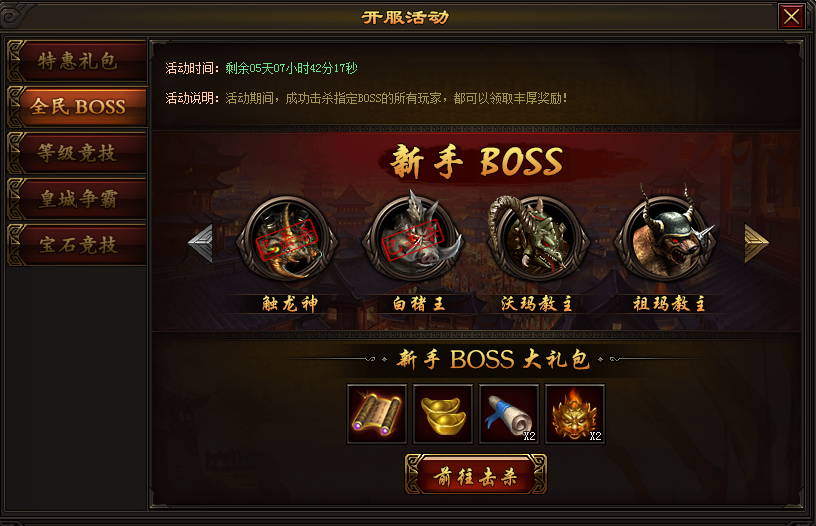Click the 前往击杀 button
This screenshot has height=526, width=816.
point(476,474)
